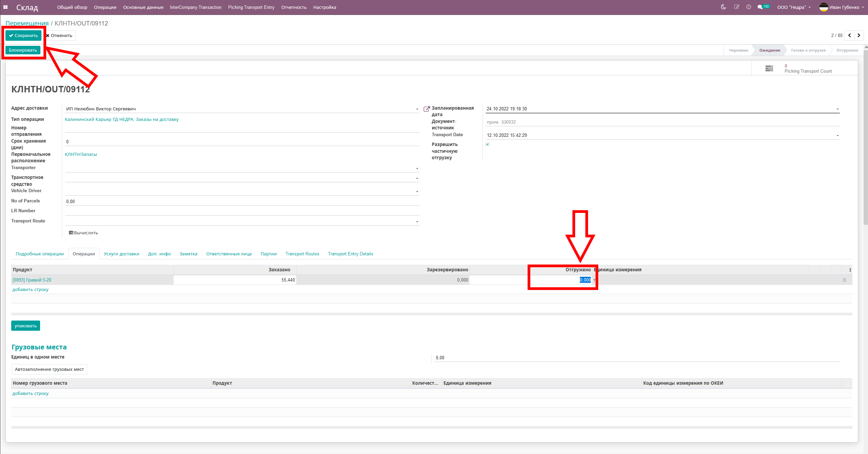The height and width of the screenshot is (454, 868).
Task: Open the activities clock icon
Action: [x=748, y=7]
